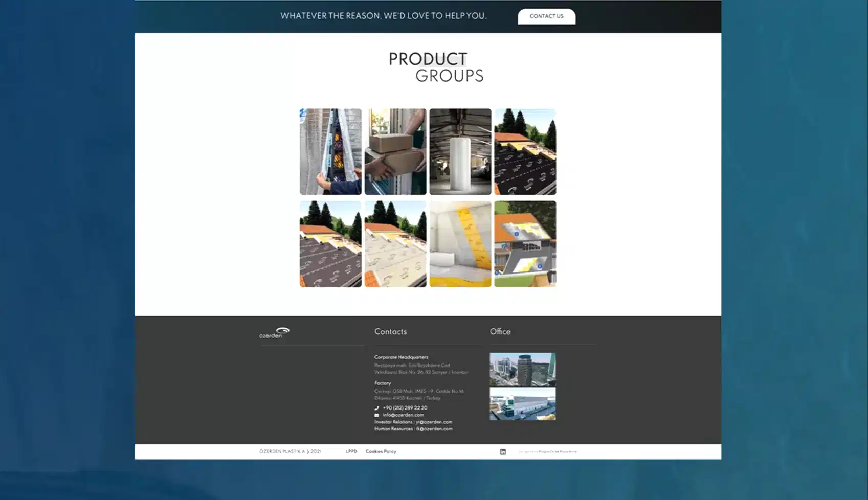Email Investor Relations at yi@ozerden.com
The width and height of the screenshot is (868, 500).
(x=433, y=422)
